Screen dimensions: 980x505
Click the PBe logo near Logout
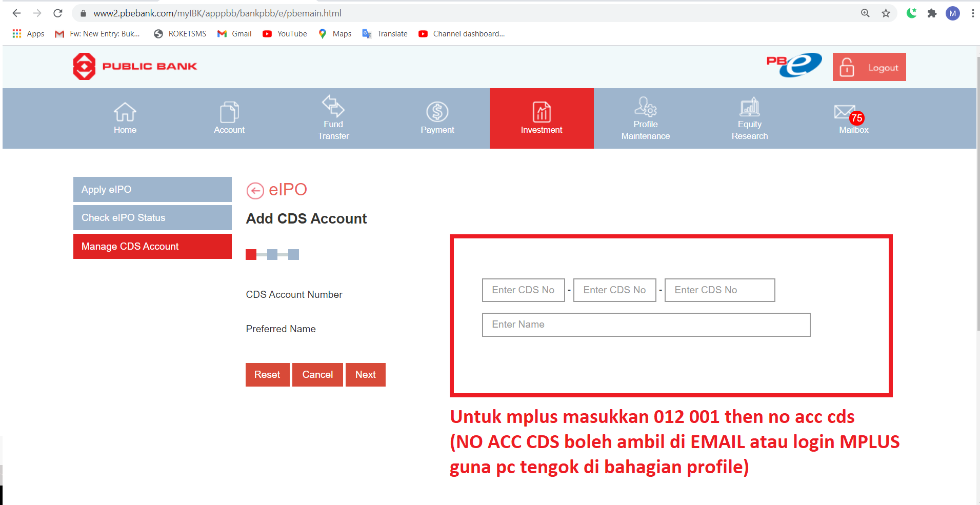pos(794,66)
